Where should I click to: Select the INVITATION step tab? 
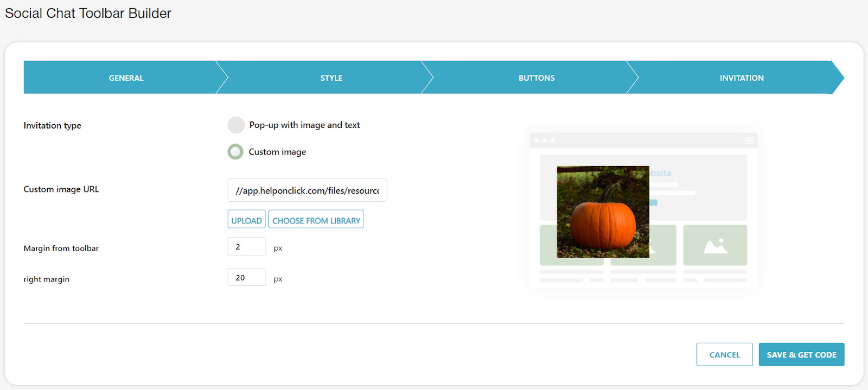click(x=741, y=78)
